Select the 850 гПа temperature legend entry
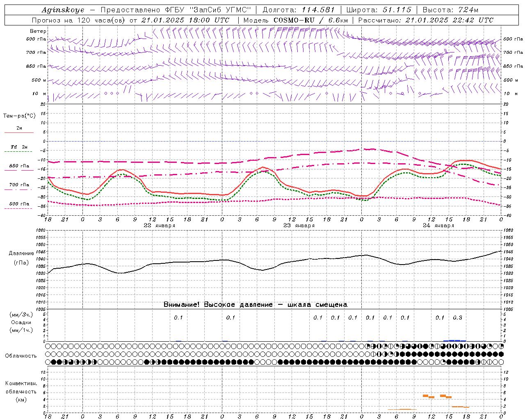This screenshot has height=420, width=525. pos(19,167)
